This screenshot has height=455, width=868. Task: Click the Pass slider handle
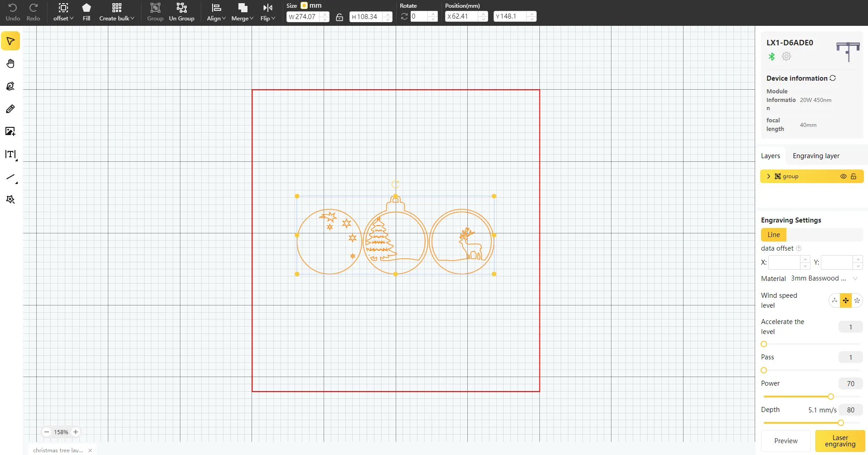[764, 370]
